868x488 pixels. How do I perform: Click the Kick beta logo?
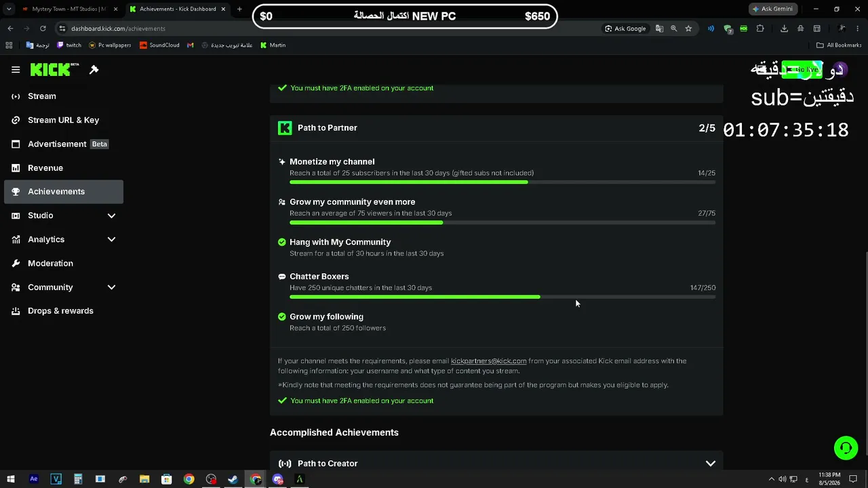(x=54, y=69)
